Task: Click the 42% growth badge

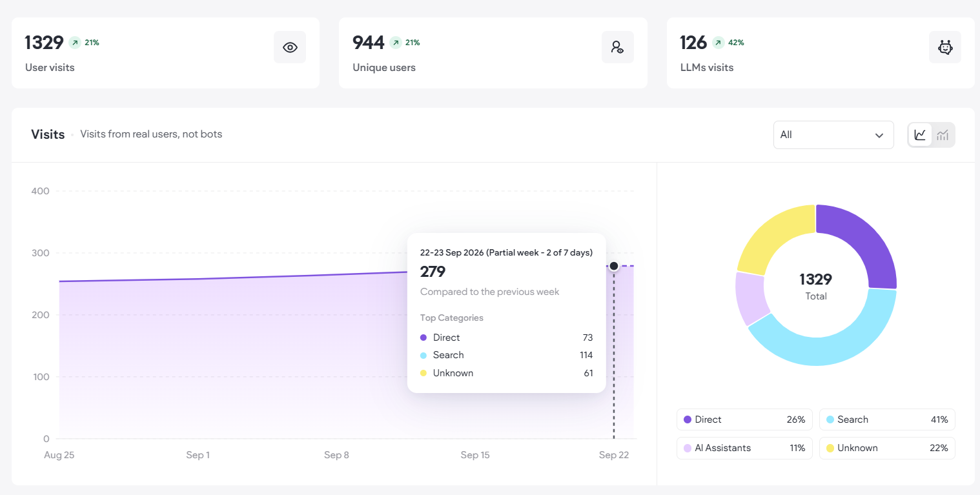Action: click(736, 43)
